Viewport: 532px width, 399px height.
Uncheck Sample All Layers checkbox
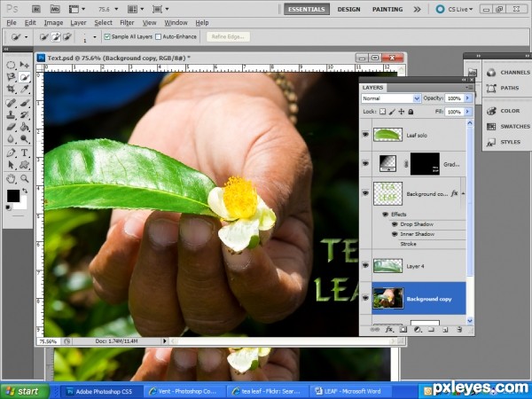(x=107, y=36)
